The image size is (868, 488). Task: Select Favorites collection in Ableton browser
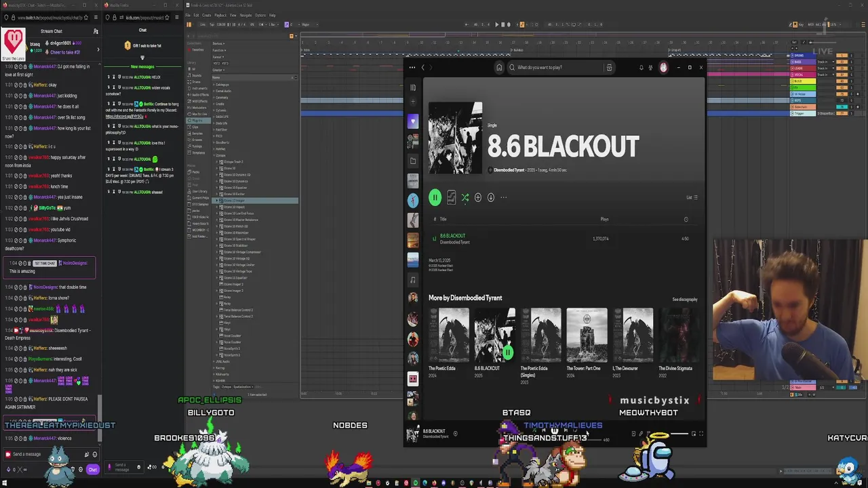pyautogui.click(x=195, y=49)
